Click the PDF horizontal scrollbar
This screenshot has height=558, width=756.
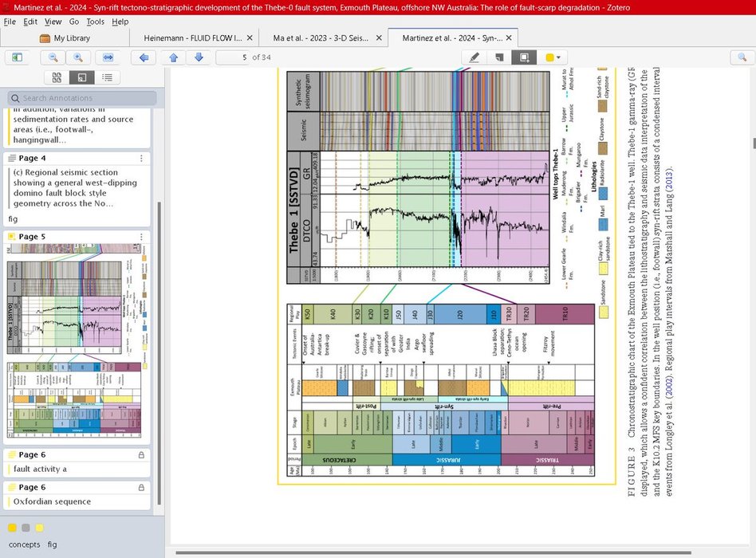tap(434, 552)
